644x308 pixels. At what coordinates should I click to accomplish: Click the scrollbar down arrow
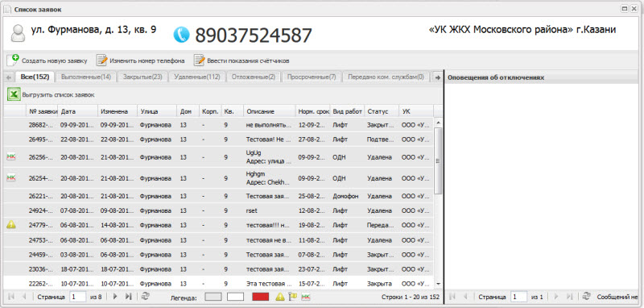coord(438,284)
